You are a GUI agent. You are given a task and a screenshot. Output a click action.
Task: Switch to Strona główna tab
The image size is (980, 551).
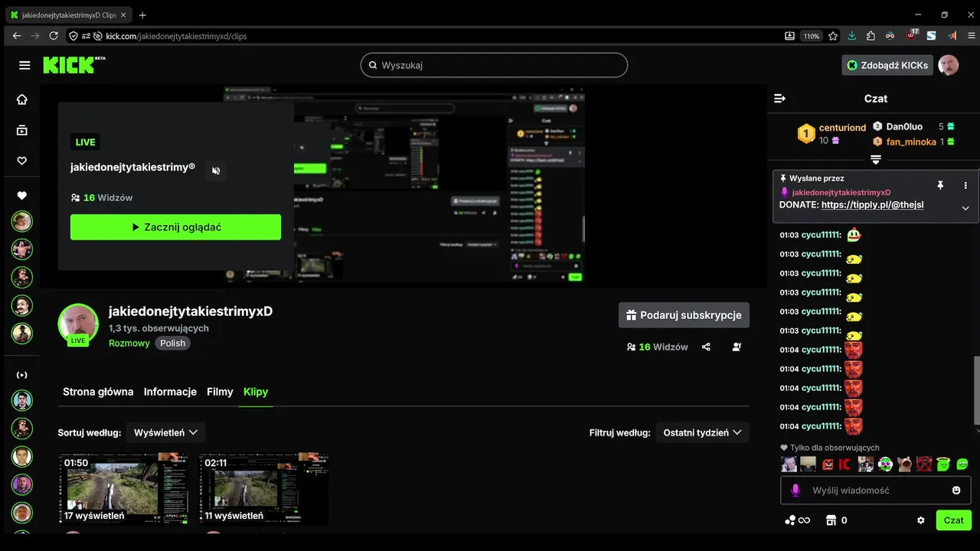[98, 392]
